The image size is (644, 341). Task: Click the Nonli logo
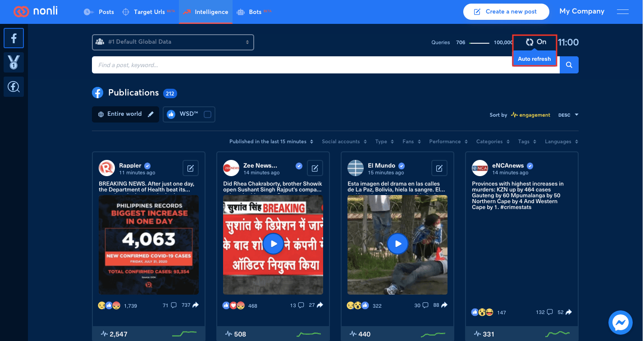click(x=36, y=12)
